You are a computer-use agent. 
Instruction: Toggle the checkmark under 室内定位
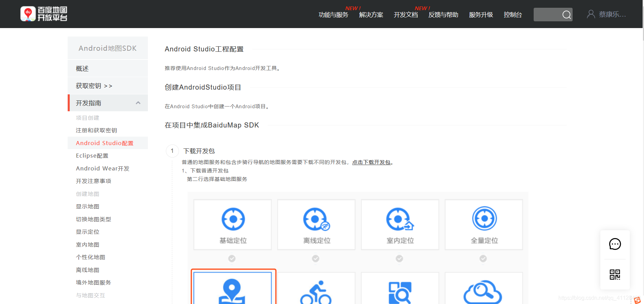coord(399,259)
